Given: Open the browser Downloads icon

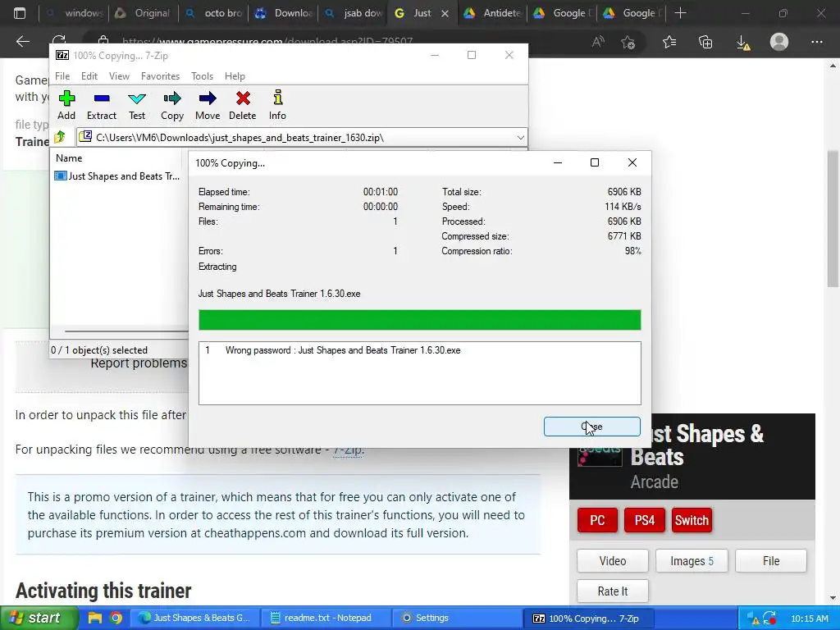Looking at the screenshot, I should pos(743,43).
